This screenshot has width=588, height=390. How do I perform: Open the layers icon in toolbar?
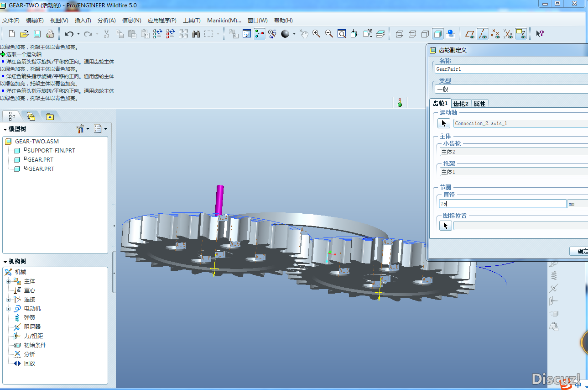click(380, 34)
